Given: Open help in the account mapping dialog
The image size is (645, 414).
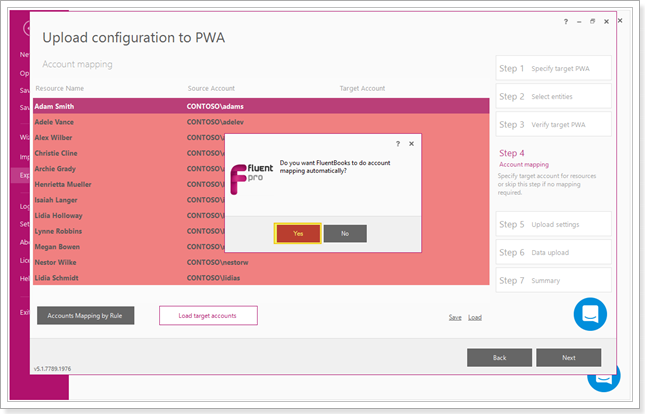Looking at the screenshot, I should pos(398,144).
